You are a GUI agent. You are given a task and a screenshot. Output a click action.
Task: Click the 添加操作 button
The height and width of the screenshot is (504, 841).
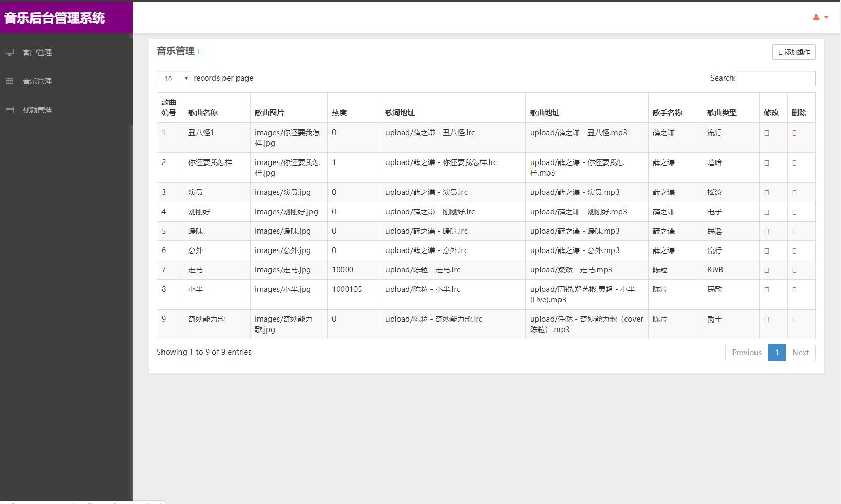coord(794,52)
